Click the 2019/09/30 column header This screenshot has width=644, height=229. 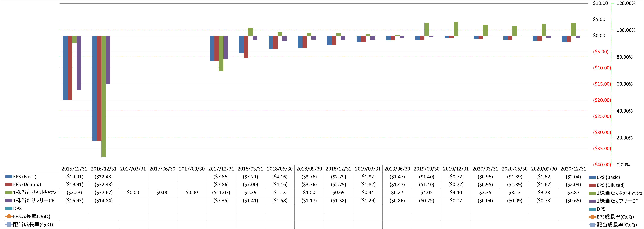pyautogui.click(x=427, y=169)
